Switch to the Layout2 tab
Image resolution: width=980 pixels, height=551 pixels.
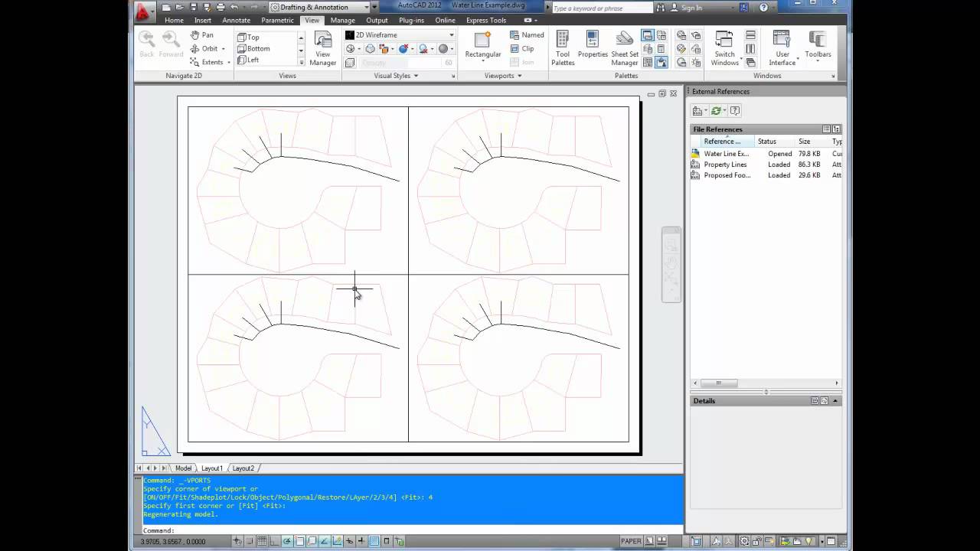click(x=243, y=468)
